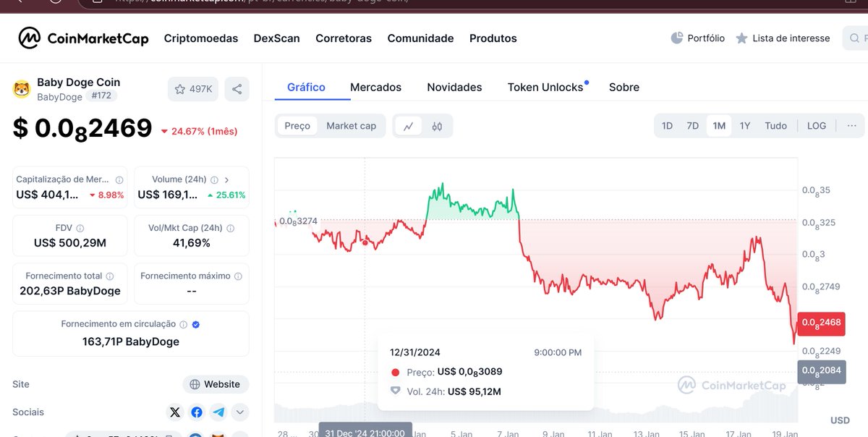Click the share icon button
This screenshot has height=437, width=868.
pos(237,89)
